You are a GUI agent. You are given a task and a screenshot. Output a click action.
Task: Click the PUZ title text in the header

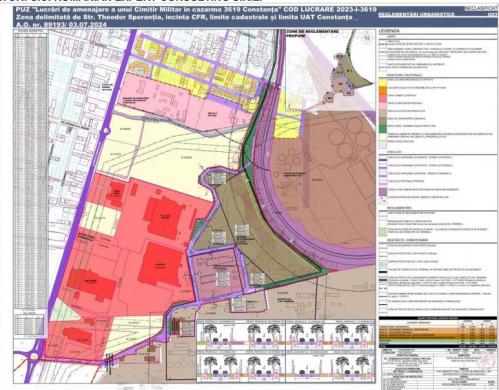tap(196, 10)
